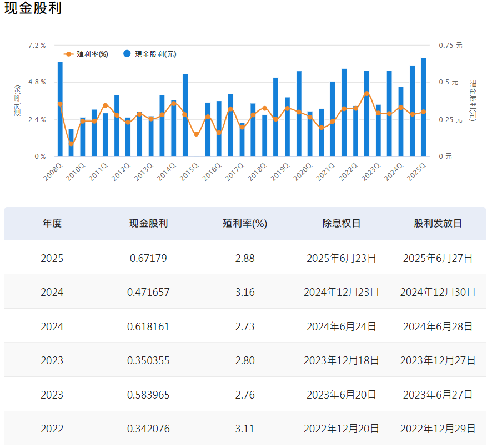Select the 2025年6月23日 ex-dividend date cell
Image resolution: width=492 pixels, height=448 pixels.
click(341, 258)
